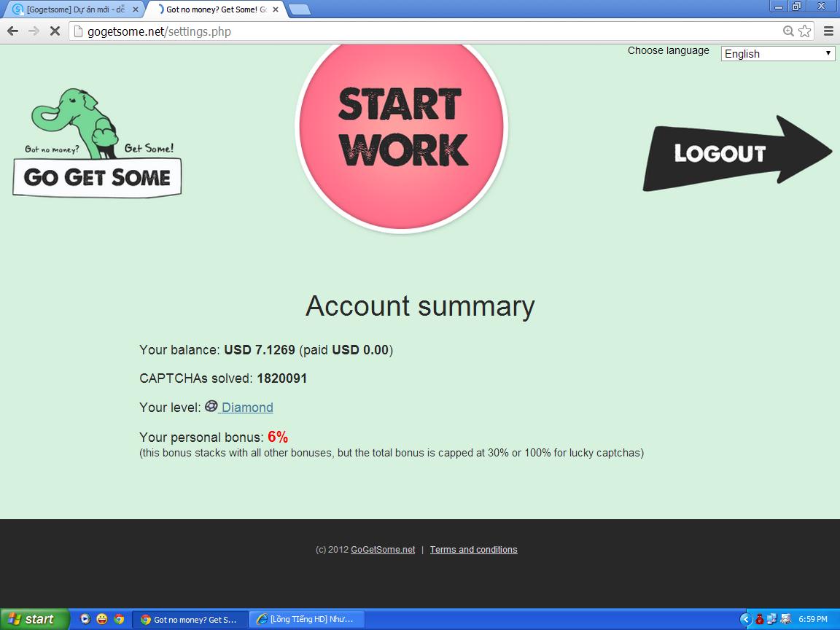Click the red tray icon
The image size is (840, 630).
(759, 619)
